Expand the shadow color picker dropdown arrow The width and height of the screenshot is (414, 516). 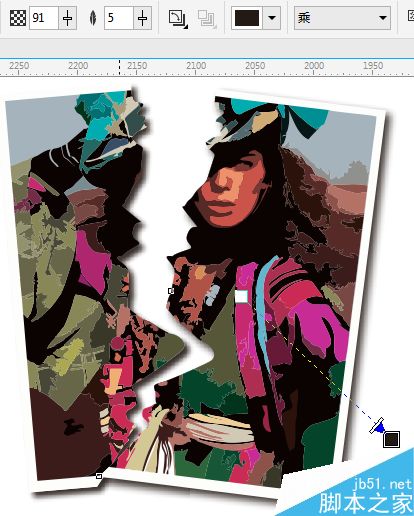[272, 18]
